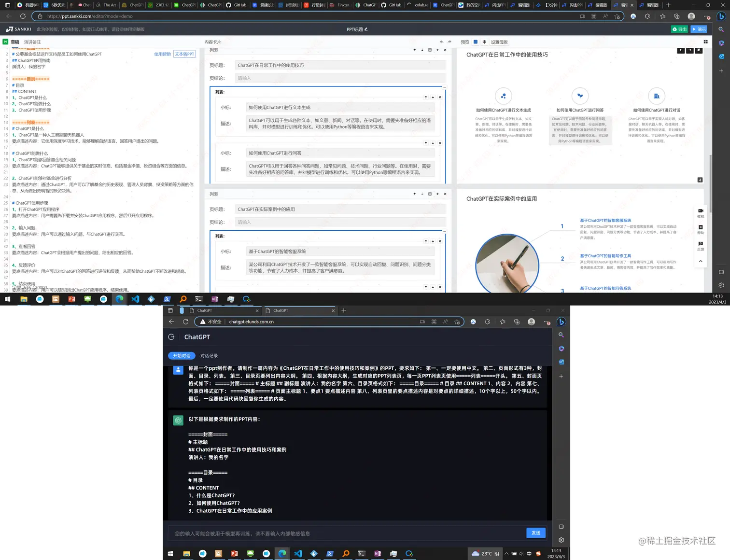
Task: Collapse the 列表 section with minus button
Action: (444, 87)
